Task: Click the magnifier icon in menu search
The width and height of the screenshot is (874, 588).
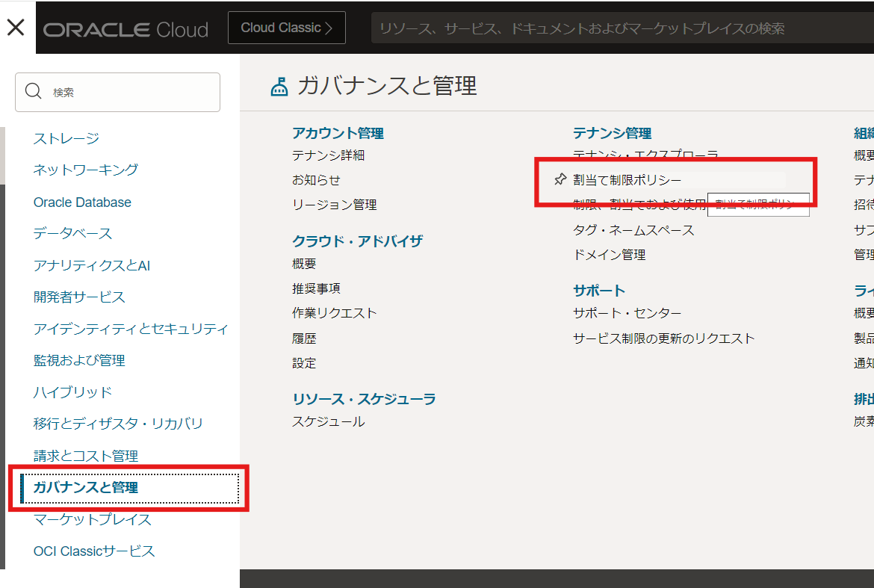Action: (x=34, y=92)
